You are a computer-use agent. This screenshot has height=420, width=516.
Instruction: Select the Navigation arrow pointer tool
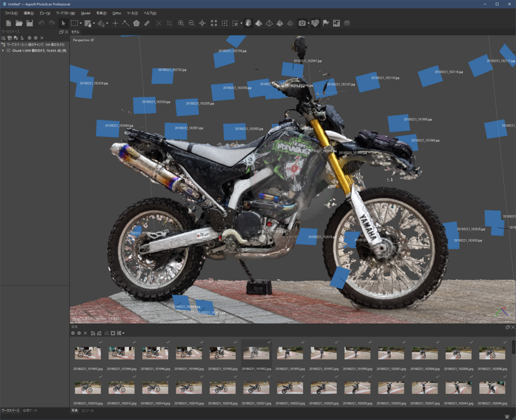coord(63,23)
